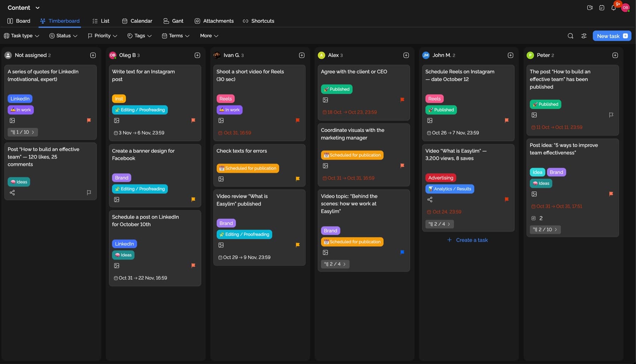Open the notifications bell icon

pyautogui.click(x=613, y=8)
